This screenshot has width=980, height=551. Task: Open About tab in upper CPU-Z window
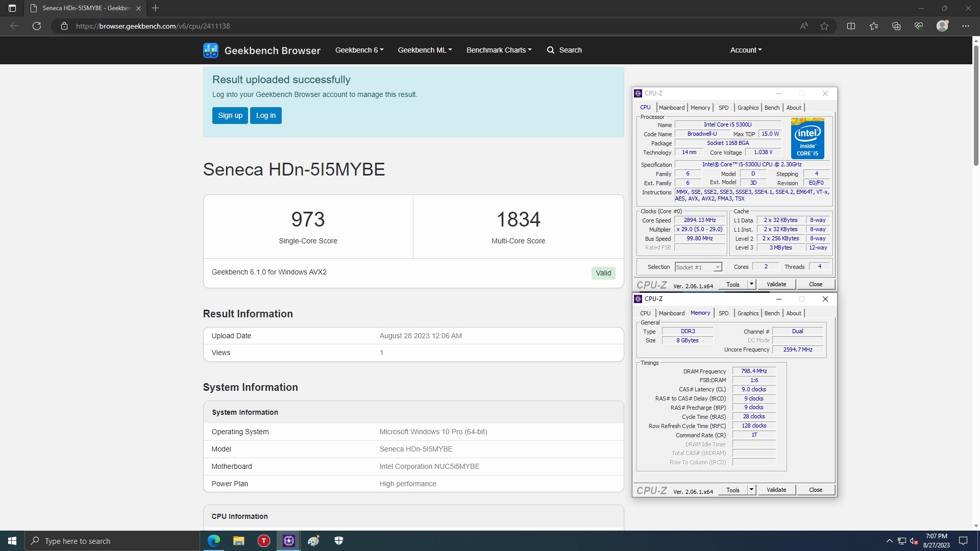[x=794, y=108]
